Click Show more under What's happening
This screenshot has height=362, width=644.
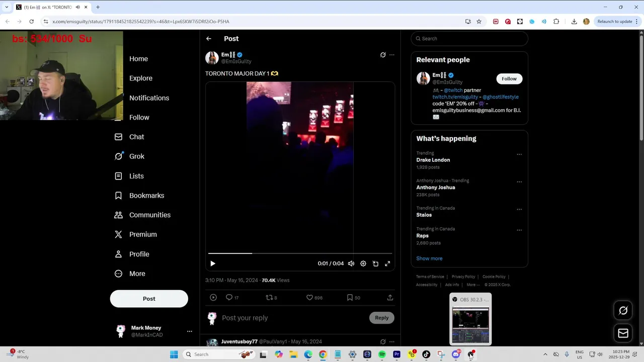429,258
